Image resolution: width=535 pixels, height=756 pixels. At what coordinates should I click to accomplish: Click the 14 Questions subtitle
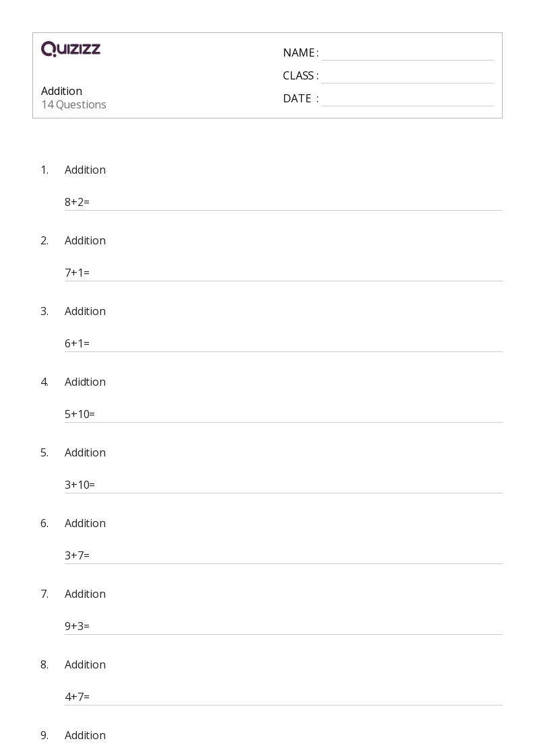point(73,104)
